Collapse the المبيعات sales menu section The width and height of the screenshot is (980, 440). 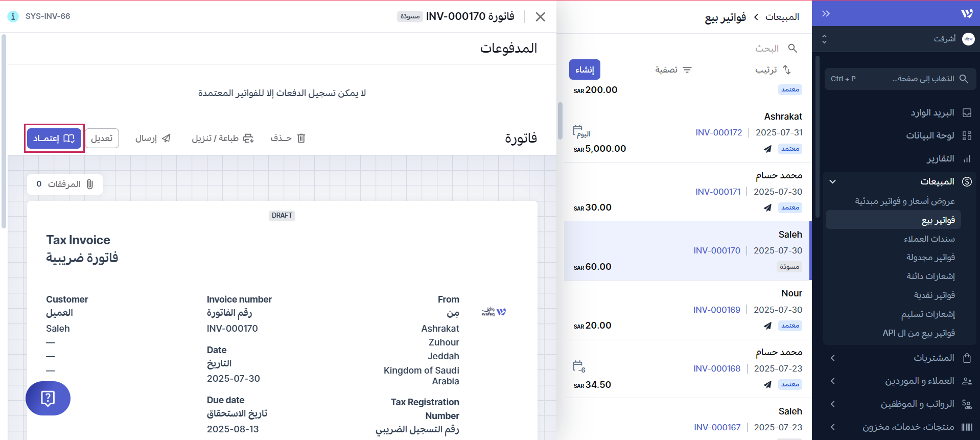point(833,181)
